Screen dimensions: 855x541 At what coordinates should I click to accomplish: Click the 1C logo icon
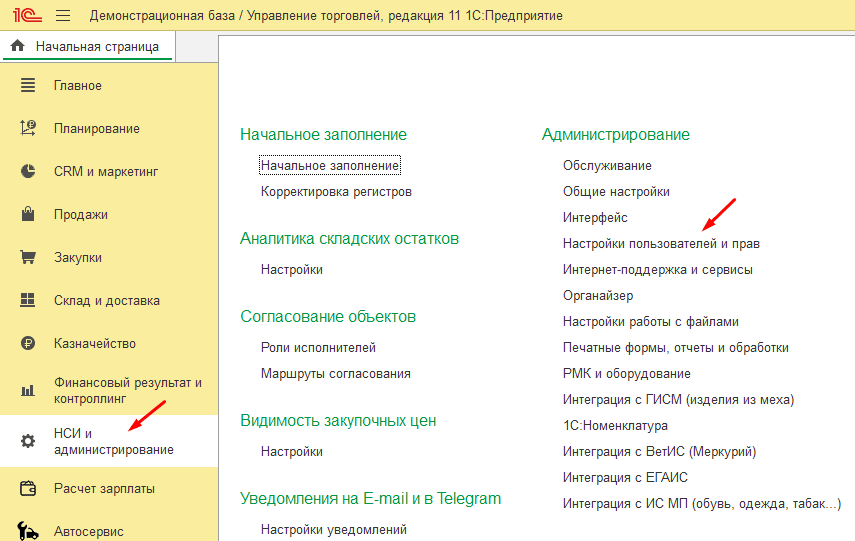tap(27, 15)
